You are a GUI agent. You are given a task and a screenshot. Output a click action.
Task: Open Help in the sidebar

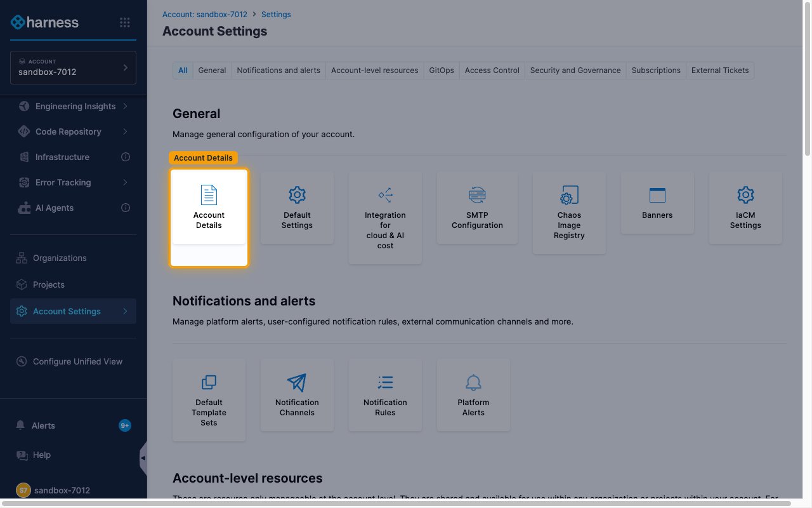[x=73, y=455]
